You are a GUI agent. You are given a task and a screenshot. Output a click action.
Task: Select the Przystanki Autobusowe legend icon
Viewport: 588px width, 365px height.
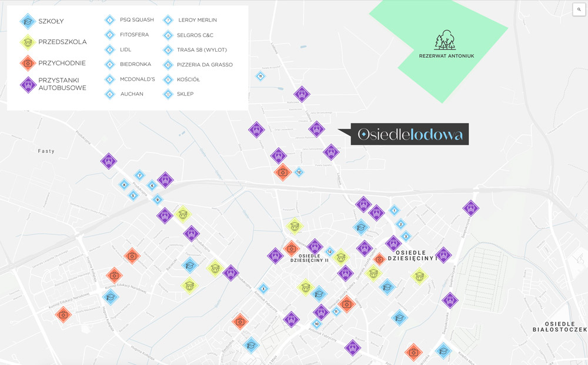pyautogui.click(x=28, y=84)
